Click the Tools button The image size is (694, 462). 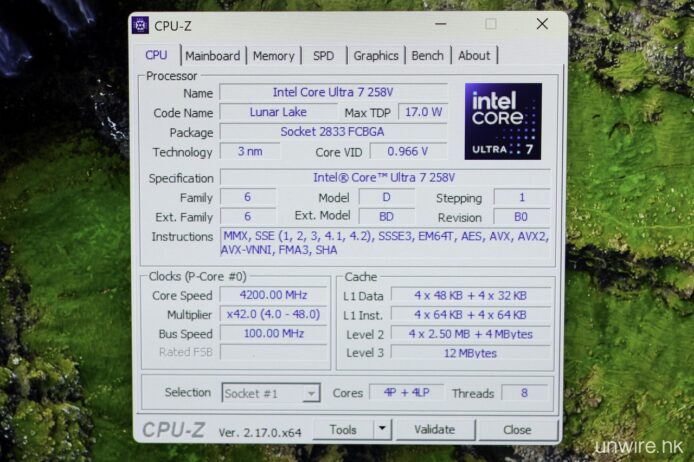(343, 429)
